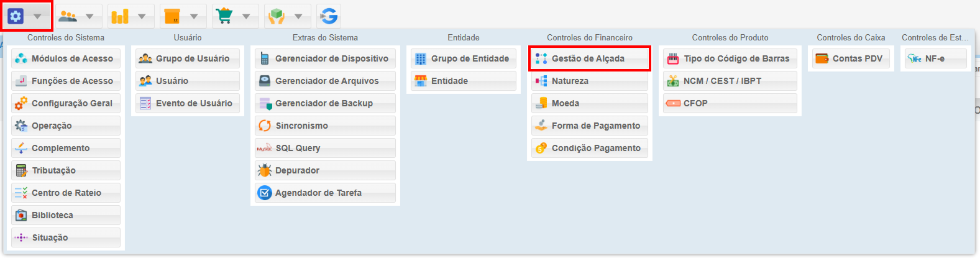Click the orange box toolbar icon
The height and width of the screenshot is (258, 980).
(x=172, y=16)
